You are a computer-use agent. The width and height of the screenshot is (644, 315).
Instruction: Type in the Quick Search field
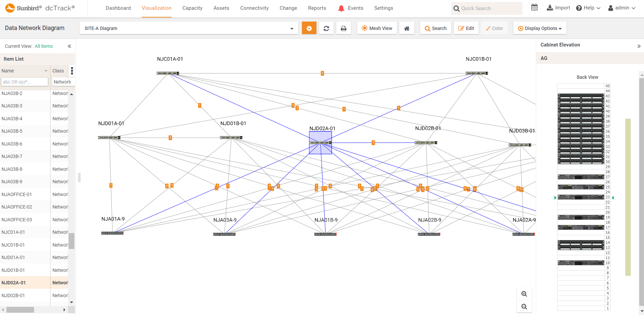(486, 8)
